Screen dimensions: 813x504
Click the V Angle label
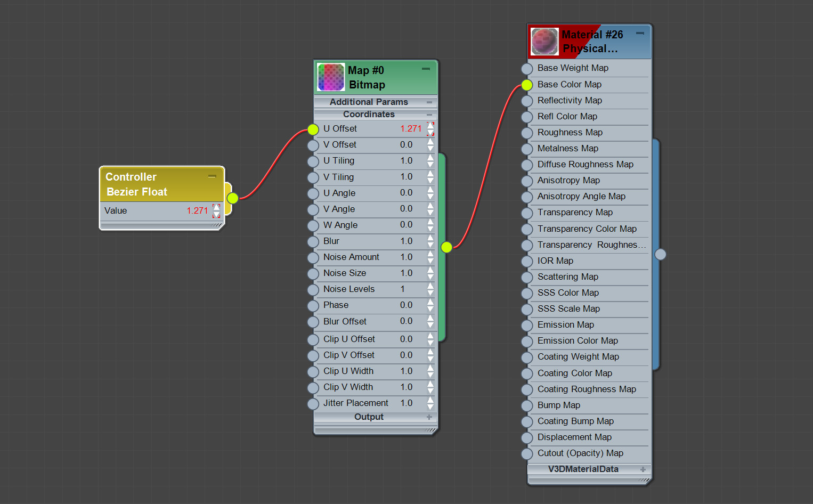339,209
